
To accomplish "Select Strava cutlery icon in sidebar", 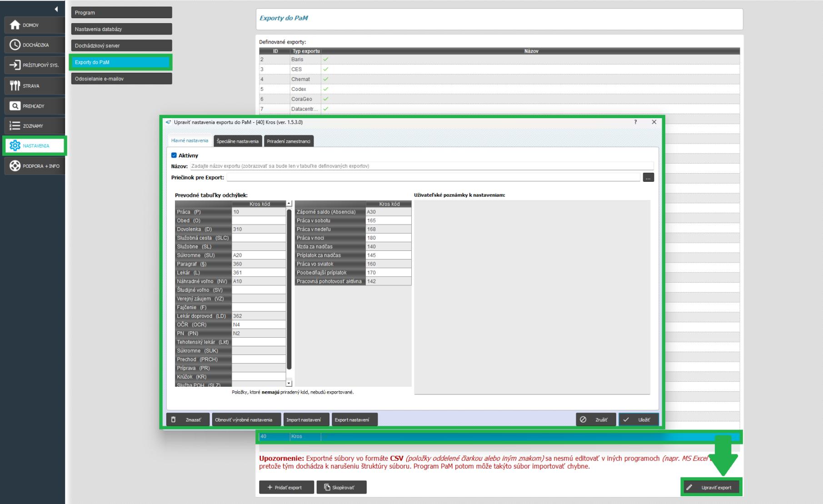I will pos(15,85).
